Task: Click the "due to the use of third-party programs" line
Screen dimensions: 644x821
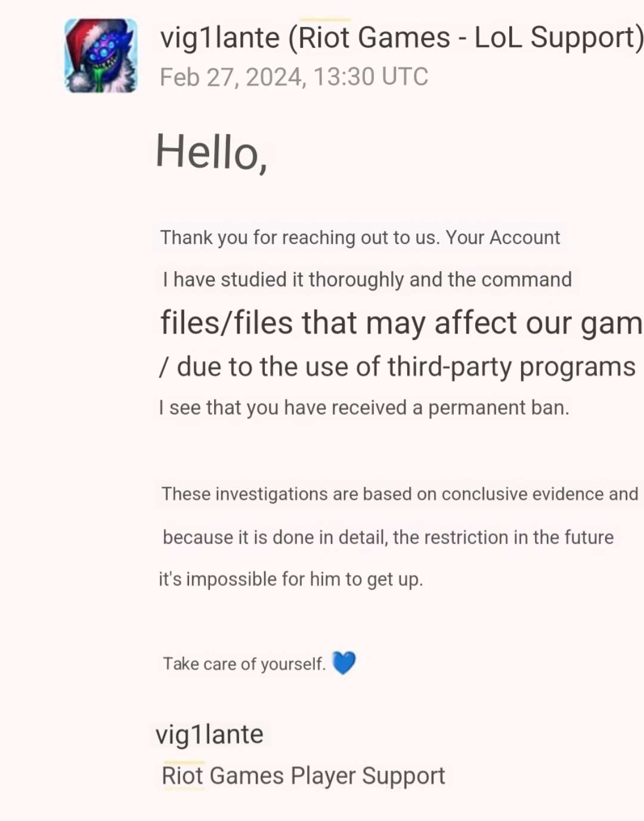Action: click(405, 366)
